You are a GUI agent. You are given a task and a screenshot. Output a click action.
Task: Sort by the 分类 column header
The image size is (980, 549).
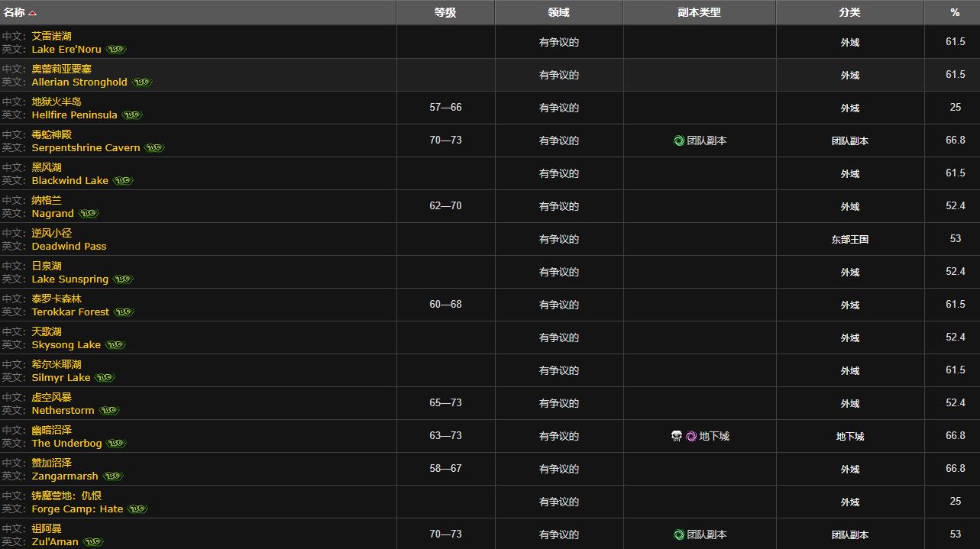849,13
